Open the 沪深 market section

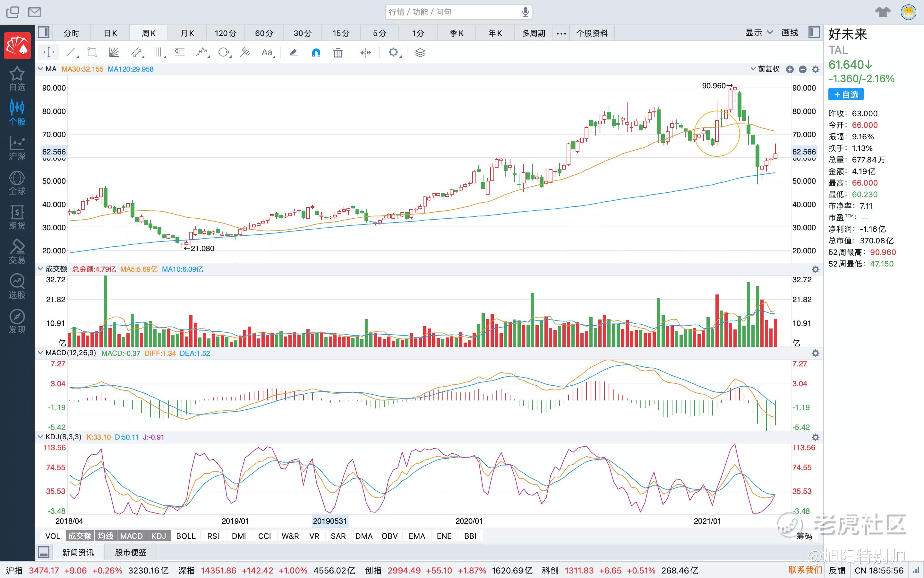coord(17,148)
